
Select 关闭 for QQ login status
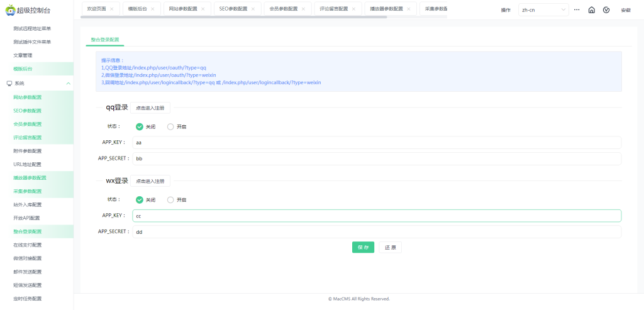pyautogui.click(x=140, y=126)
